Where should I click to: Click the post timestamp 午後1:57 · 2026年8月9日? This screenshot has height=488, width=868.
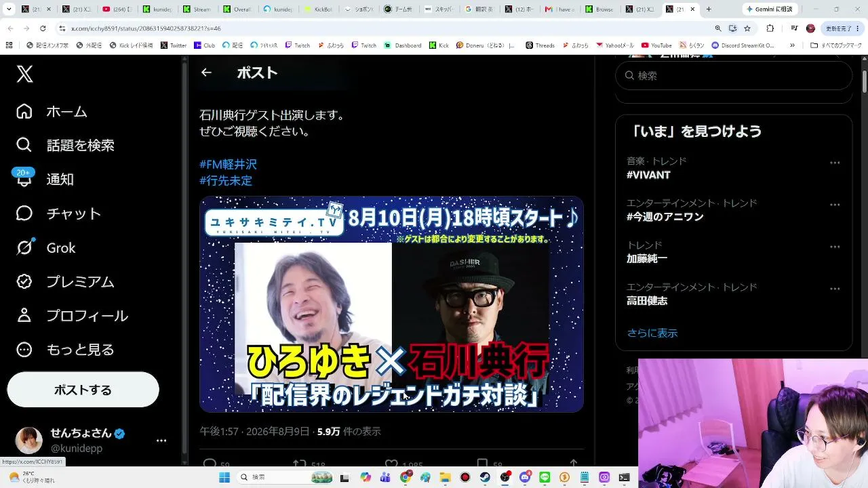point(254,431)
